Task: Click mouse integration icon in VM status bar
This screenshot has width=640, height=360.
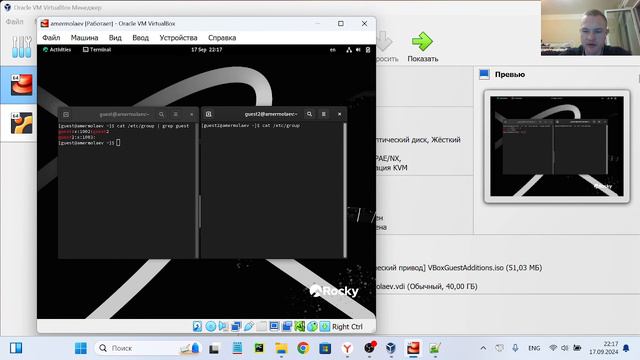Action: point(312,327)
